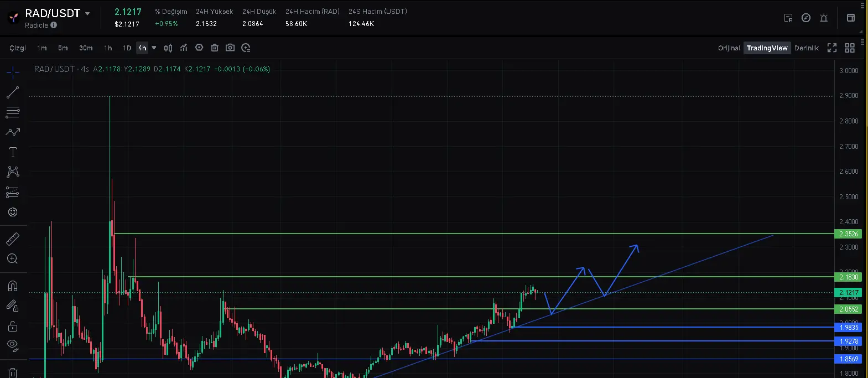Select the text annotation tool
868x378 pixels.
pyautogui.click(x=13, y=152)
